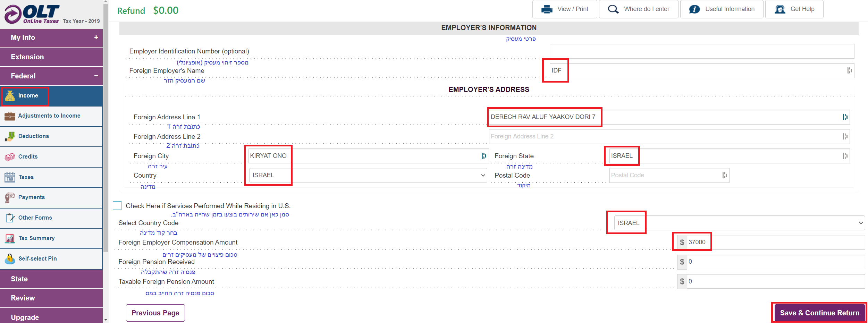Image resolution: width=868 pixels, height=323 pixels.
Task: Click Foreign Employer's Name field with IDF
Action: pos(702,70)
